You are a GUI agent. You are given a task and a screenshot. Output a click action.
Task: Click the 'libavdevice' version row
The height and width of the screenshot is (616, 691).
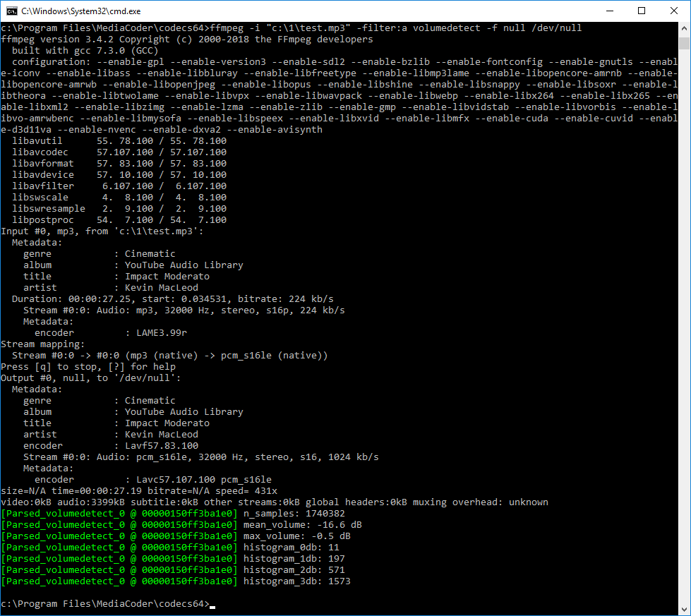coord(119,175)
